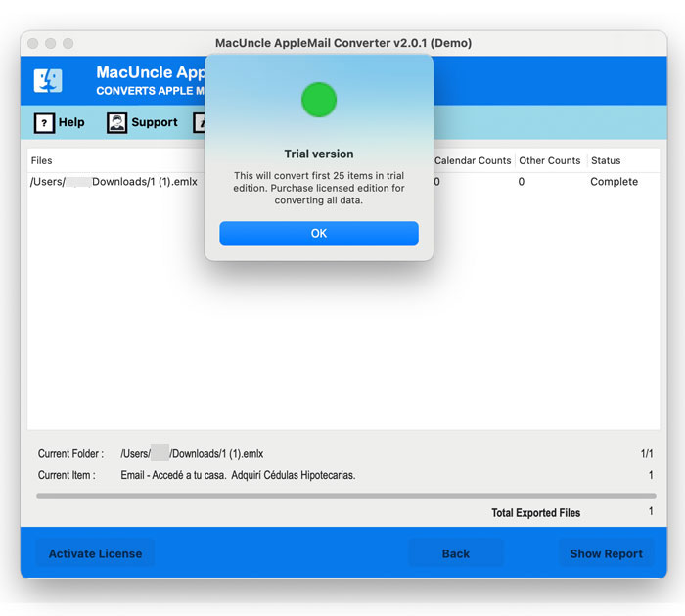Go Back to the previous step
The image size is (685, 616).
455,553
